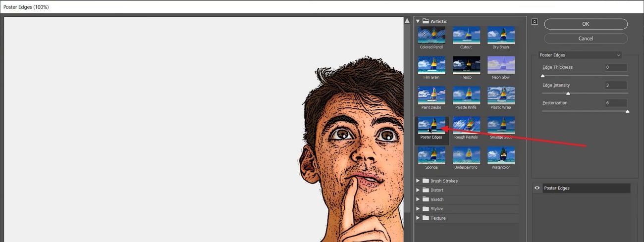Viewport: 644px width, 242px height.
Task: Select the Sponge filter thumbnail
Action: click(x=431, y=155)
